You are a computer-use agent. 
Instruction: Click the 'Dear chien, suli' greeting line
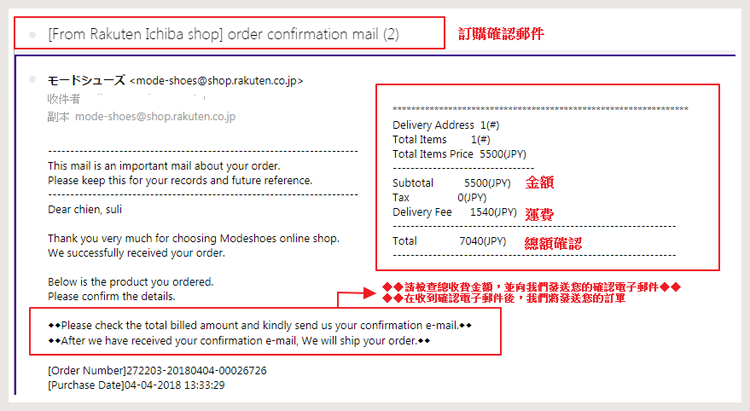pos(85,210)
